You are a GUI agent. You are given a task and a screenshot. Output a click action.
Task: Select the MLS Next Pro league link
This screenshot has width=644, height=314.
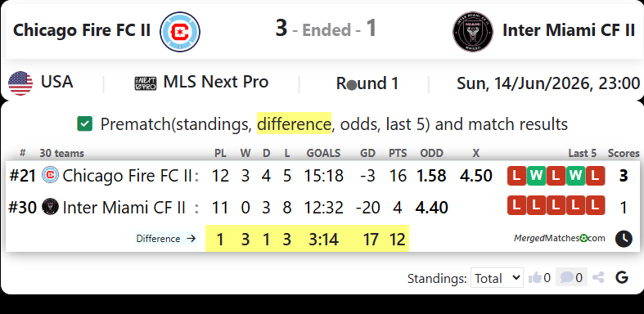pos(216,82)
